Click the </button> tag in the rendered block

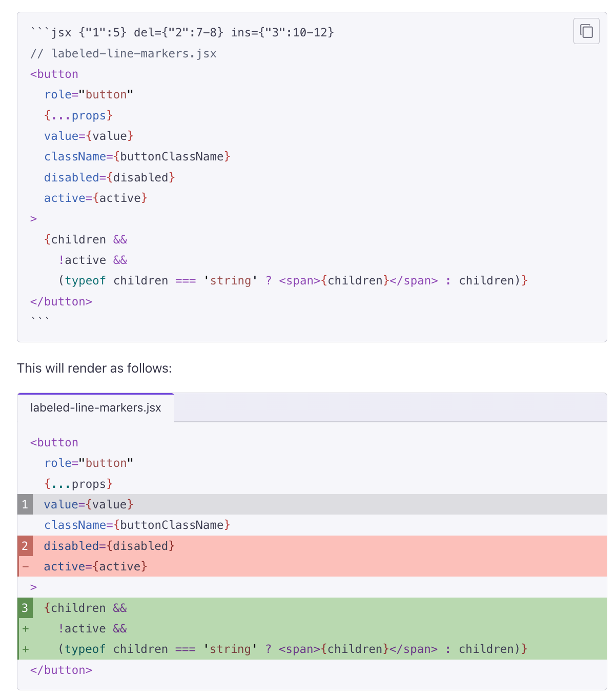pos(61,670)
